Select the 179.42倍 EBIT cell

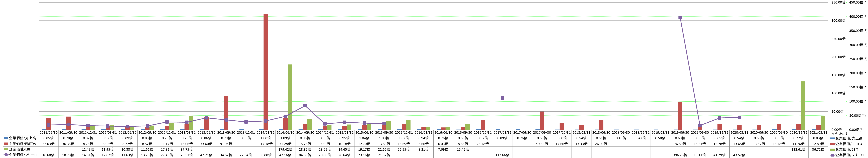pyautogui.click(x=285, y=149)
